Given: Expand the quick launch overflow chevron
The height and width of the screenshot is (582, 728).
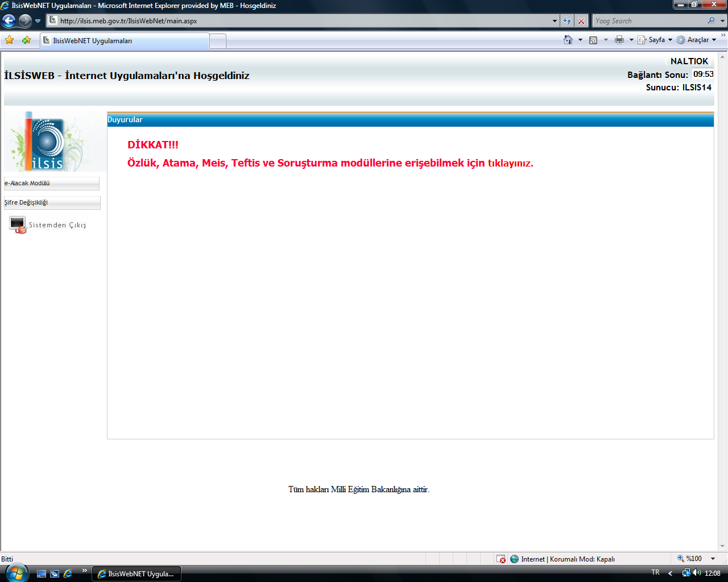Looking at the screenshot, I should click(85, 571).
